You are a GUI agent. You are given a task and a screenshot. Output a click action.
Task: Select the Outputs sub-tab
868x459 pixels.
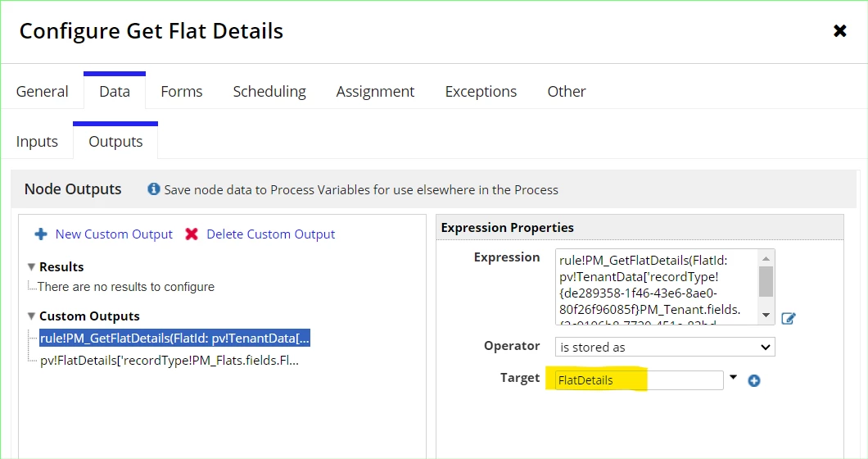point(115,142)
